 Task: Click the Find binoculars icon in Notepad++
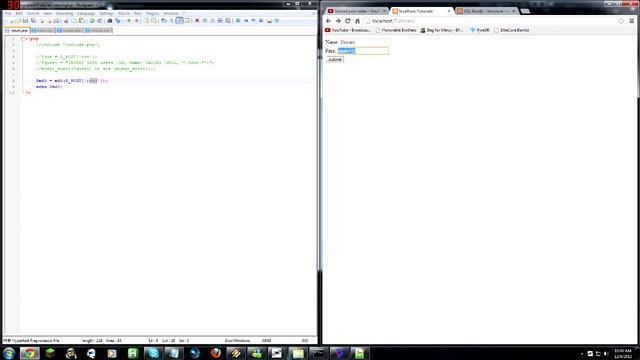click(110, 20)
